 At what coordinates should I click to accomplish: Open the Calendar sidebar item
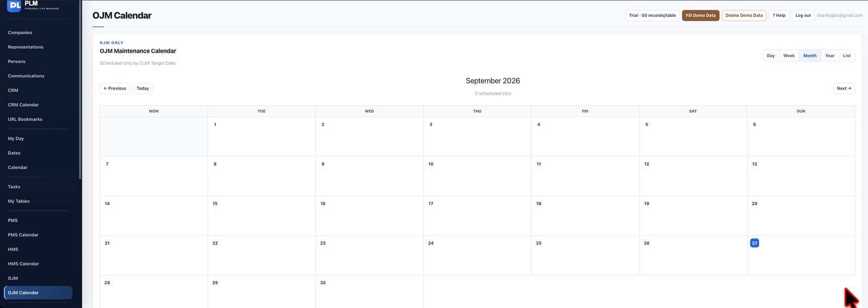(17, 167)
